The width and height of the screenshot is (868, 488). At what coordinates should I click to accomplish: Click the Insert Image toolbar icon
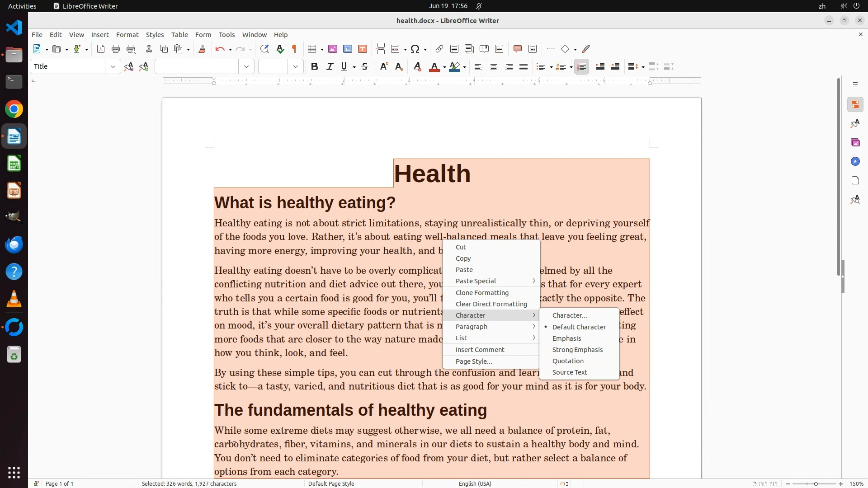333,49
